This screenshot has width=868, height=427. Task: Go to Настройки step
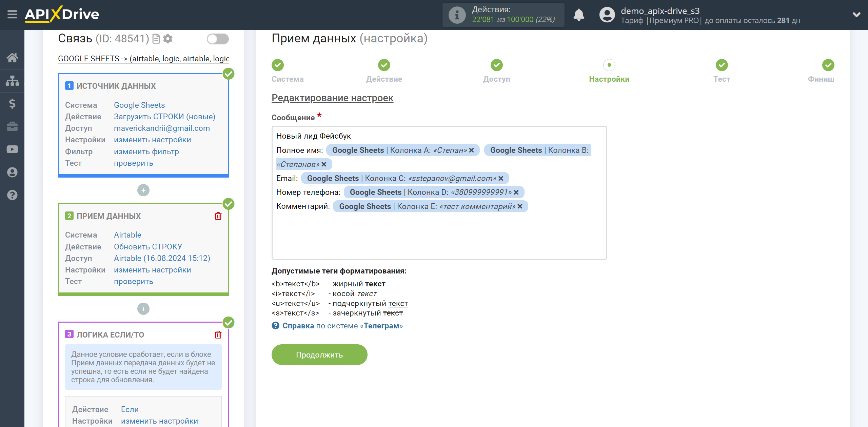[609, 65]
